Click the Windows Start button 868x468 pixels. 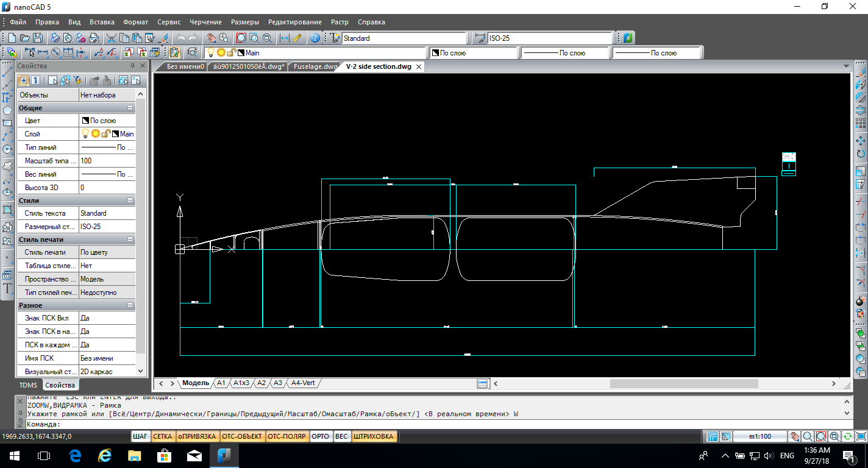click(x=14, y=455)
